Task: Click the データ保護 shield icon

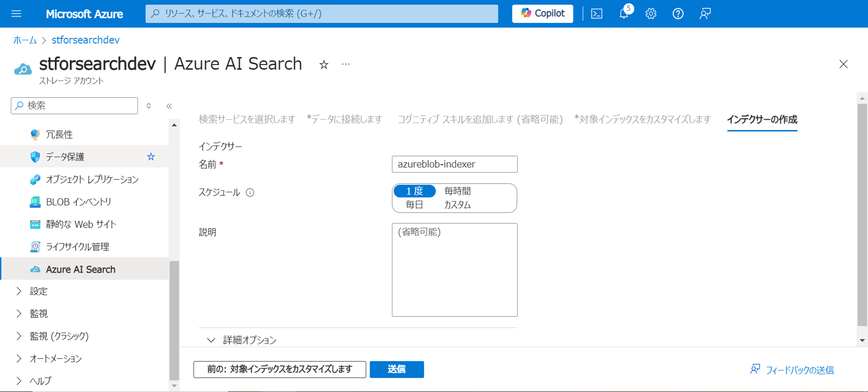Action: pyautogui.click(x=35, y=157)
